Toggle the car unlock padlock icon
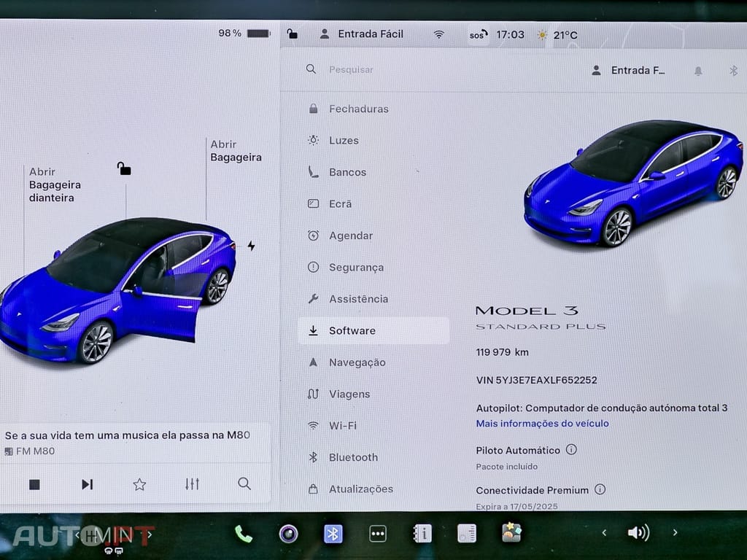 [x=124, y=168]
